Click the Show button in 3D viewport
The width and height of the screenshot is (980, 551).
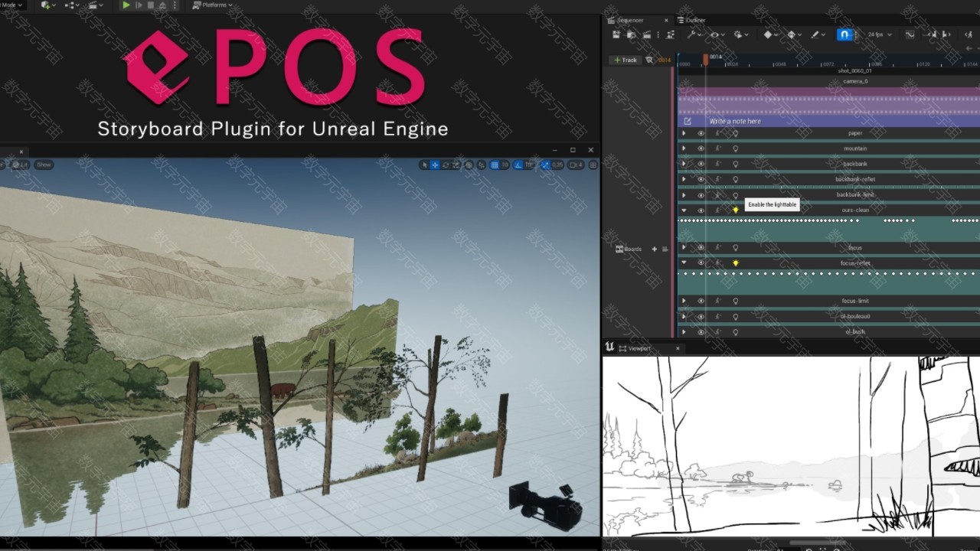[44, 165]
